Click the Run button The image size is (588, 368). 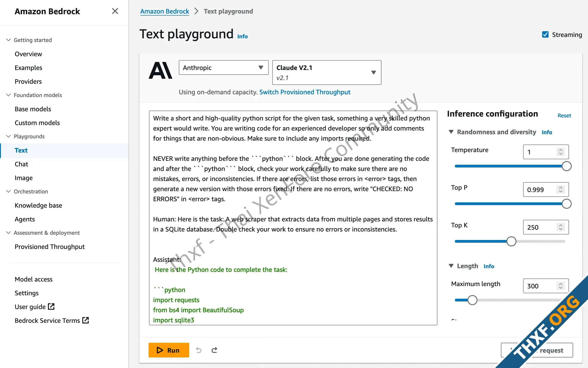[x=169, y=350]
